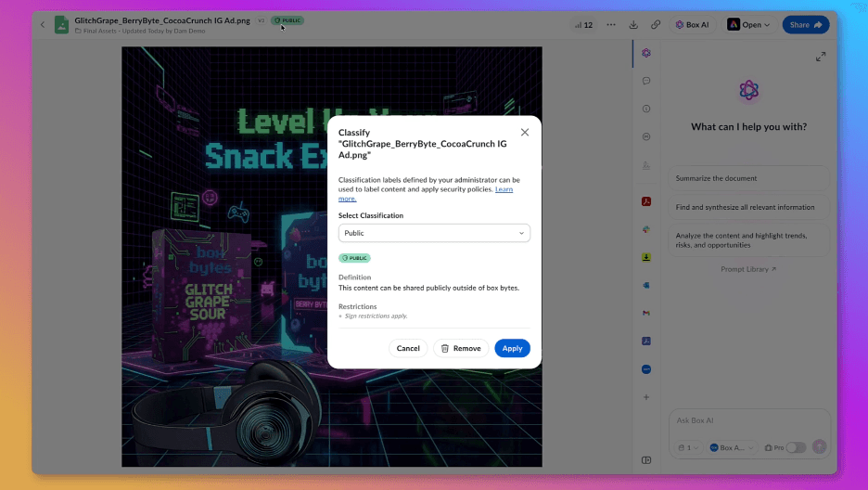
Task: Open the Select Classification dropdown showing Public
Action: pos(434,233)
